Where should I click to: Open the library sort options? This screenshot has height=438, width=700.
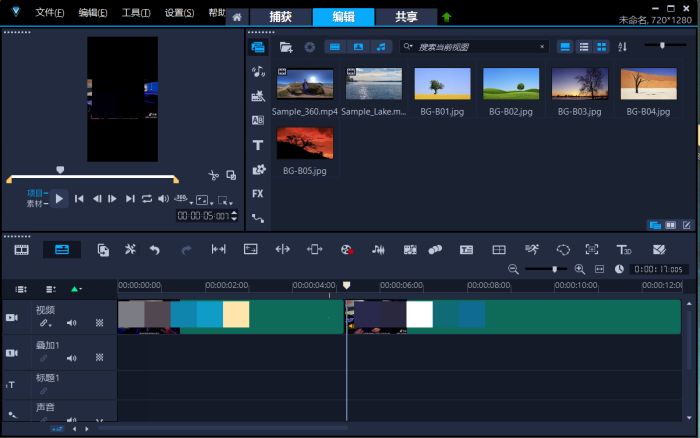(623, 47)
